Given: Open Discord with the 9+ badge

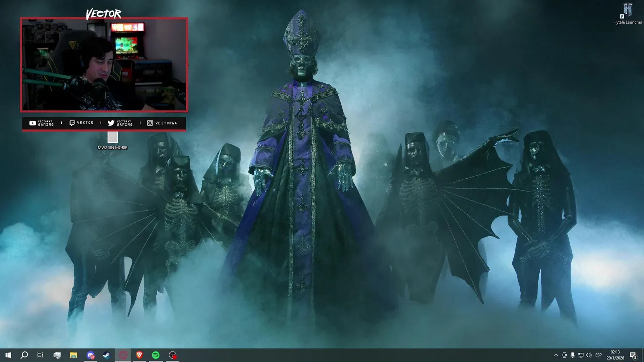Looking at the screenshot, I should tap(90, 355).
